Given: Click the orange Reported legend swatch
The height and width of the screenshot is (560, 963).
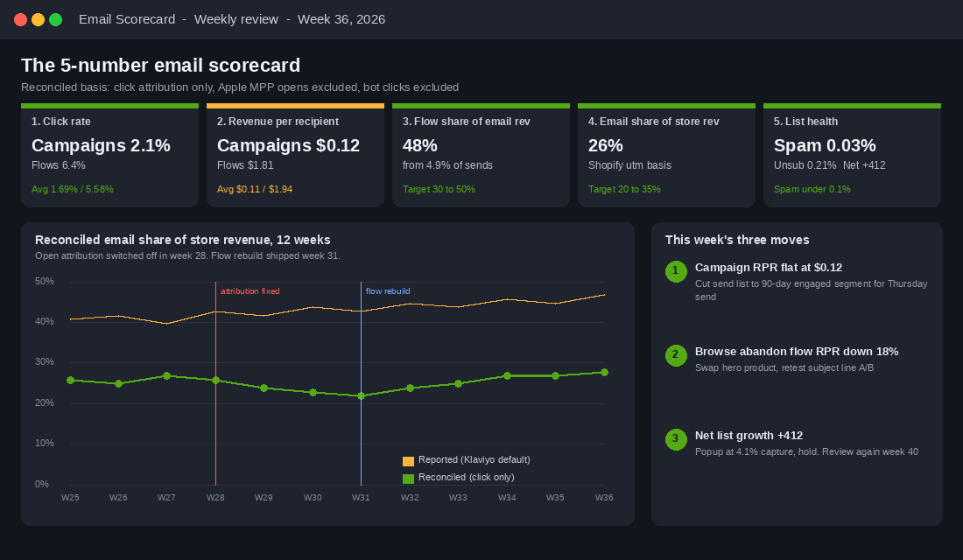Looking at the screenshot, I should (x=408, y=461).
